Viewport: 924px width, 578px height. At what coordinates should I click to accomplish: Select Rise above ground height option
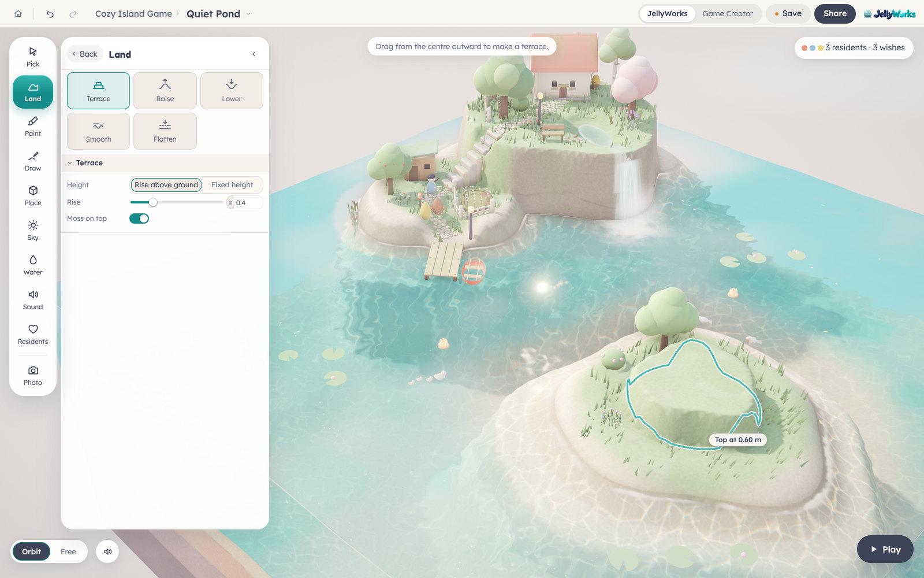click(166, 185)
